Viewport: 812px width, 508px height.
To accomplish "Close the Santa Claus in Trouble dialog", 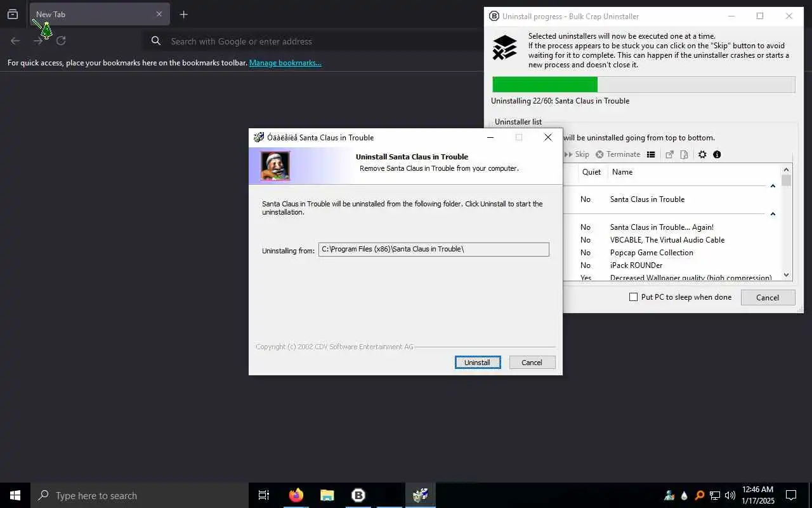I will 548,137.
